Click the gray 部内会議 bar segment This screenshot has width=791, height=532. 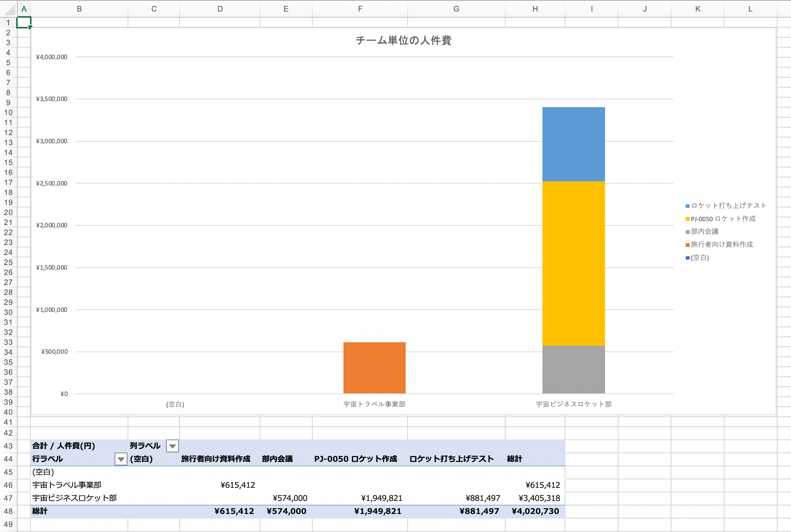(573, 369)
